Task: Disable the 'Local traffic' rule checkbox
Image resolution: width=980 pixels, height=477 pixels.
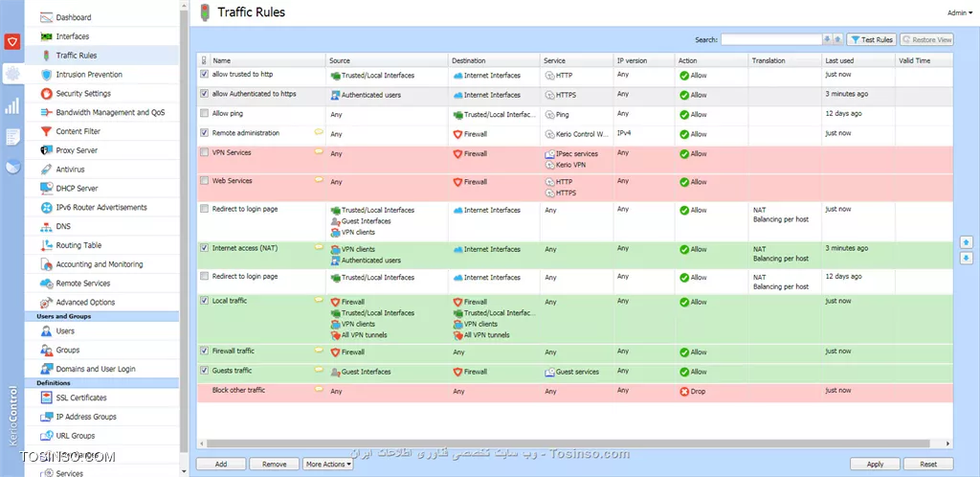Action: 204,301
